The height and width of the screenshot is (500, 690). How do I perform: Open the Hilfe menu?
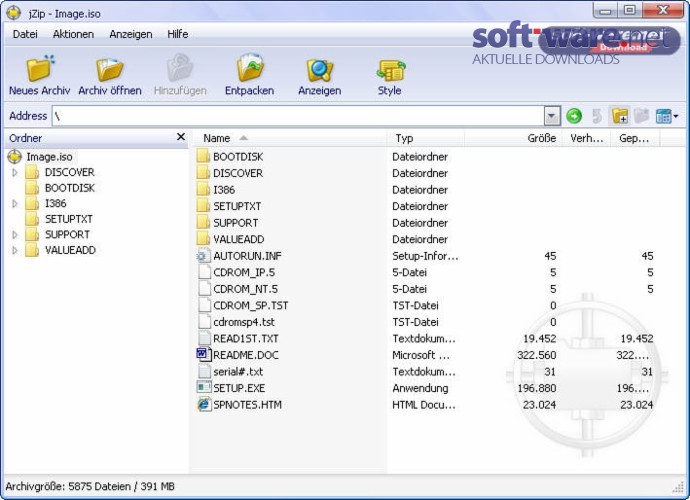click(177, 34)
